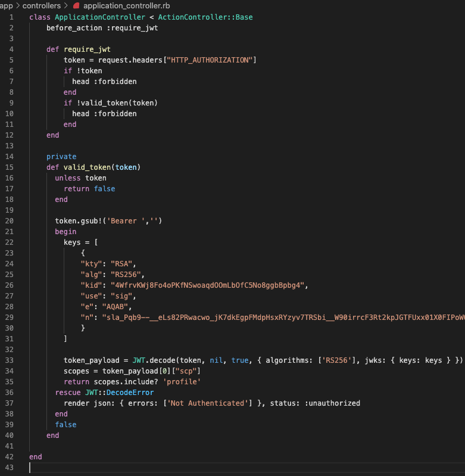Click line number 14 beside private

click(x=10, y=157)
